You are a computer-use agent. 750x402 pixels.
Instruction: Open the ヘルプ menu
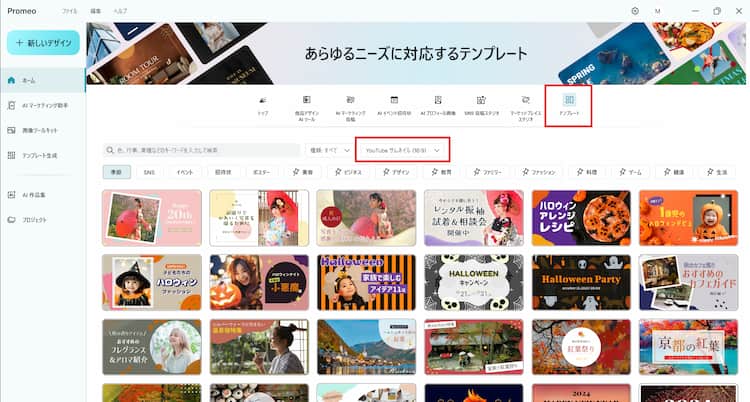point(120,11)
